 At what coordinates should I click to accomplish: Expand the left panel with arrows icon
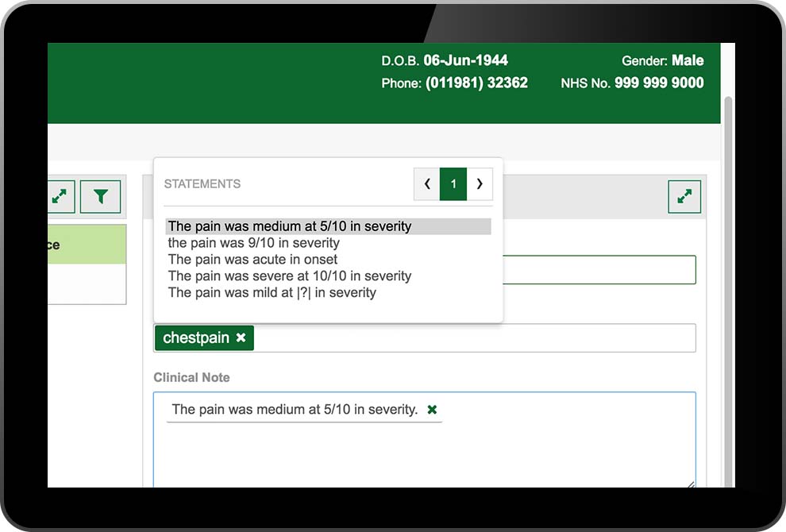click(60, 197)
